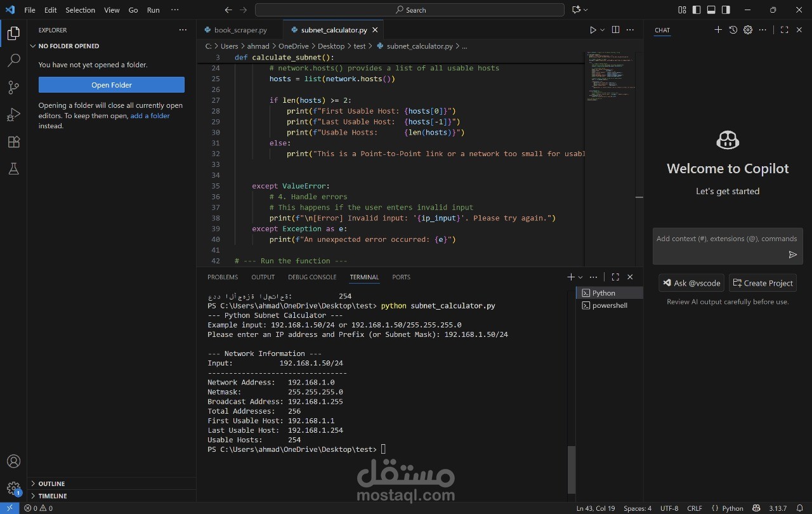
Task: Open the Testing flask view
Action: (13, 169)
